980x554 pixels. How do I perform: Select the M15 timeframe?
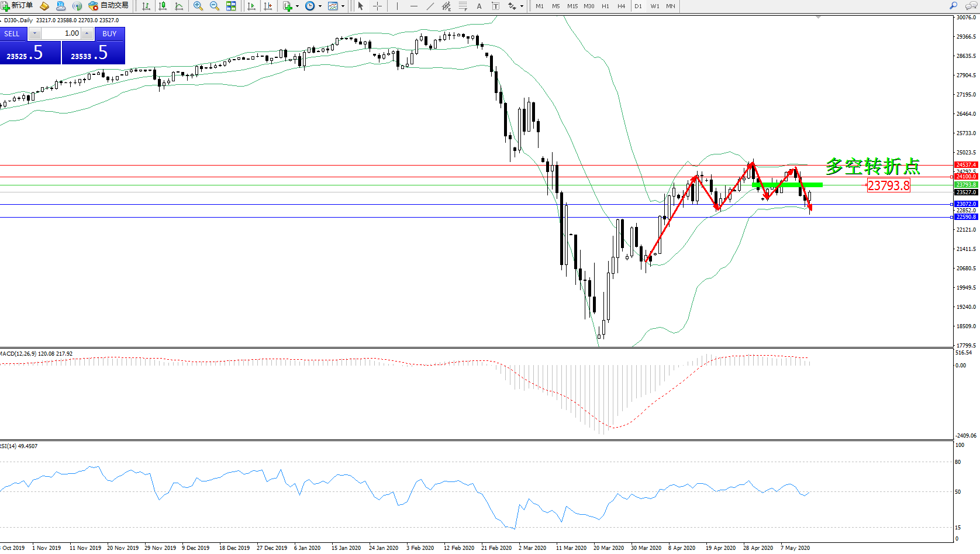pyautogui.click(x=572, y=6)
